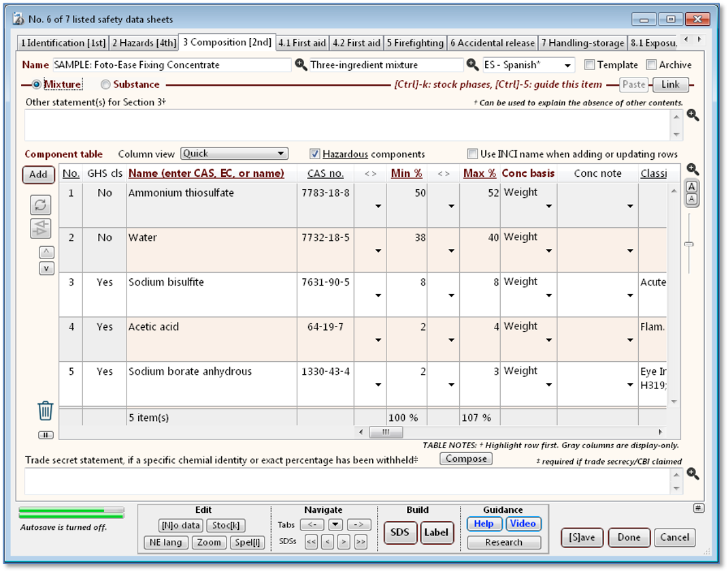Open Conc basis dropdown for Ammonium thiosulfate
The image size is (728, 572).
tap(549, 206)
